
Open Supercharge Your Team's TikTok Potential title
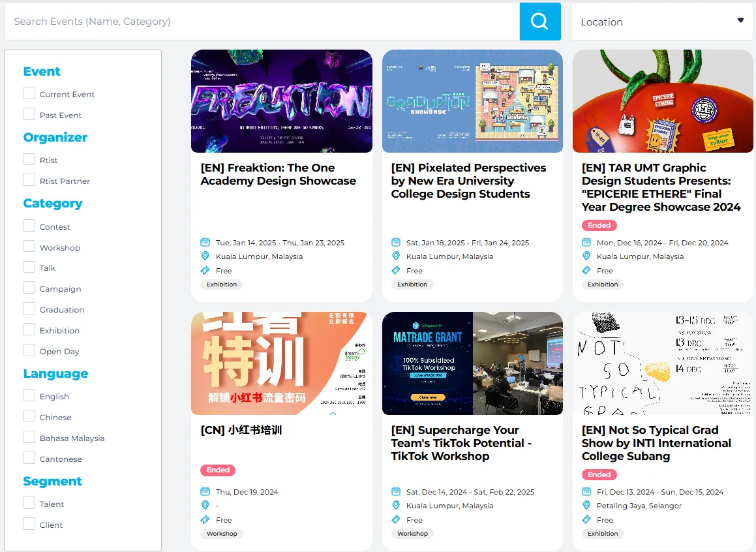(x=461, y=443)
